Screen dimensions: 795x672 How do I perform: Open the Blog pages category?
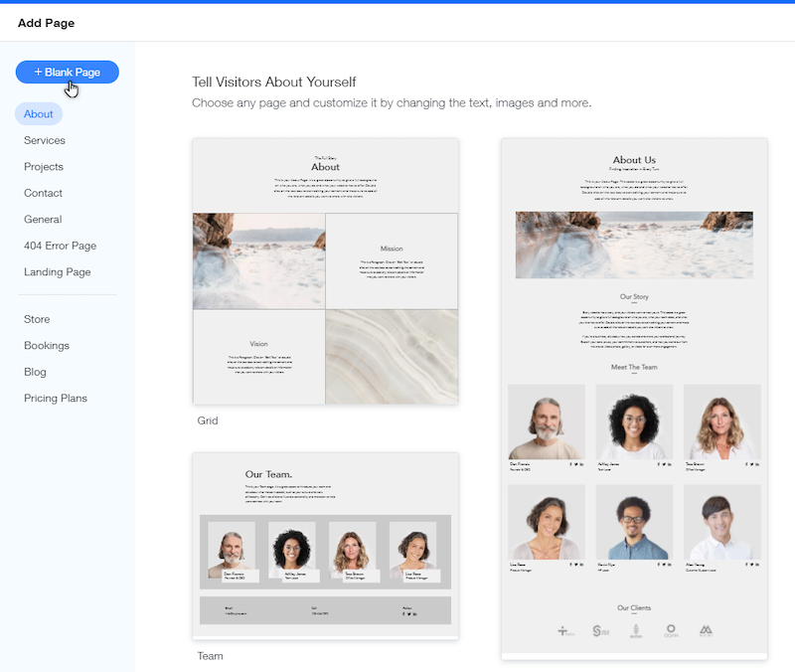click(x=35, y=372)
